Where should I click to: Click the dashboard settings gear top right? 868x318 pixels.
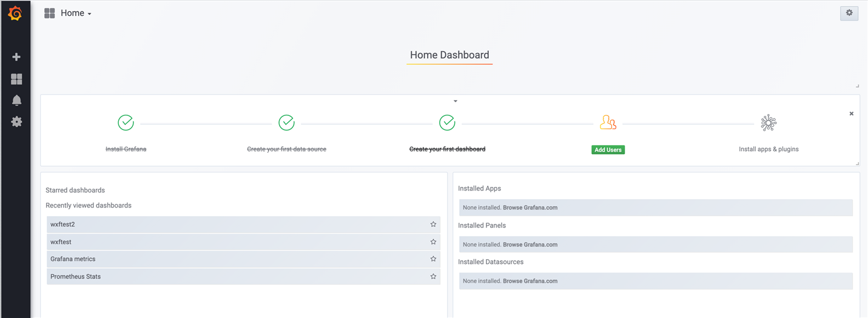(849, 13)
